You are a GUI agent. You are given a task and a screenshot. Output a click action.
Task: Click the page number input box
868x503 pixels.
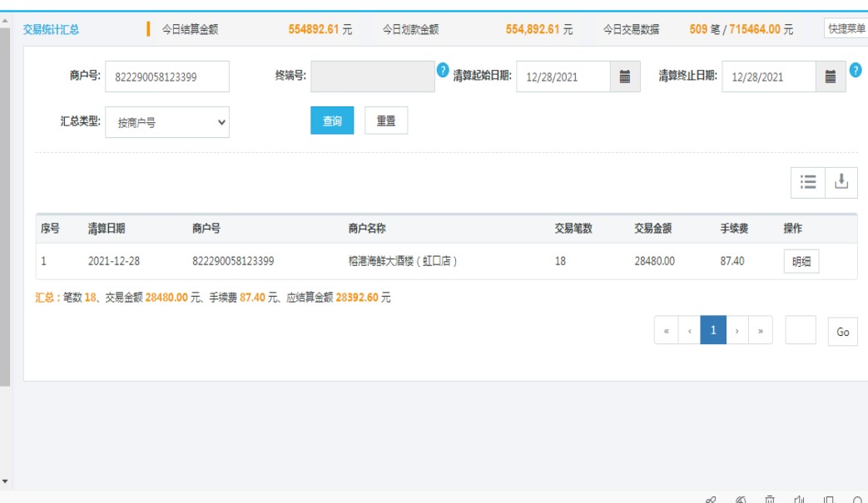pos(801,331)
